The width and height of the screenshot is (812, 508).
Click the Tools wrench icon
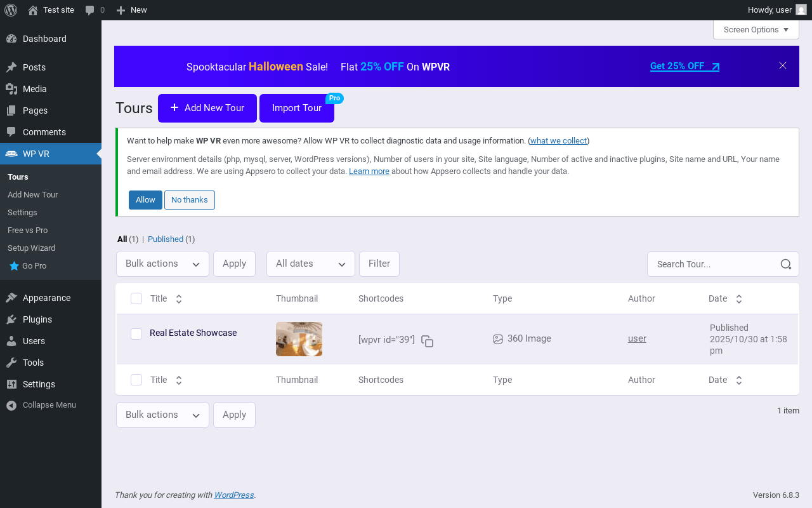[11, 363]
